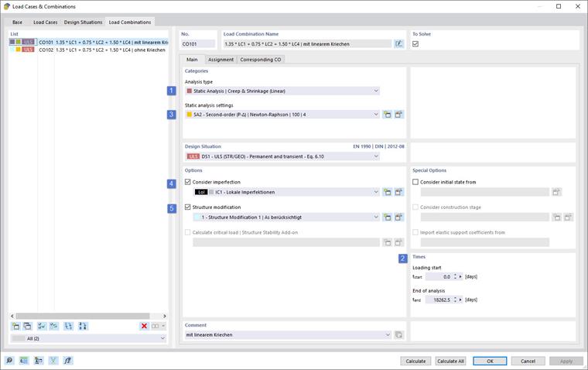
Task: Select the Load Combinations tab
Action: pyautogui.click(x=130, y=22)
